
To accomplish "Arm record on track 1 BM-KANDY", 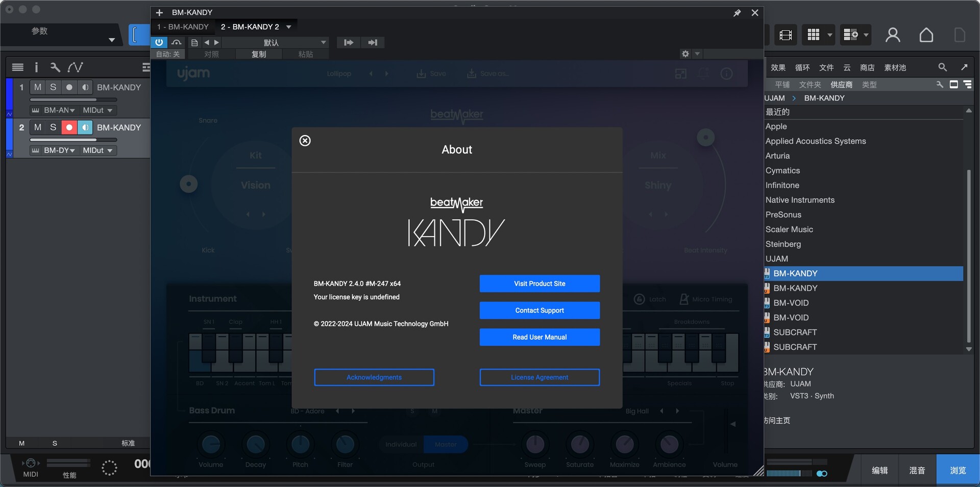I will click(69, 87).
